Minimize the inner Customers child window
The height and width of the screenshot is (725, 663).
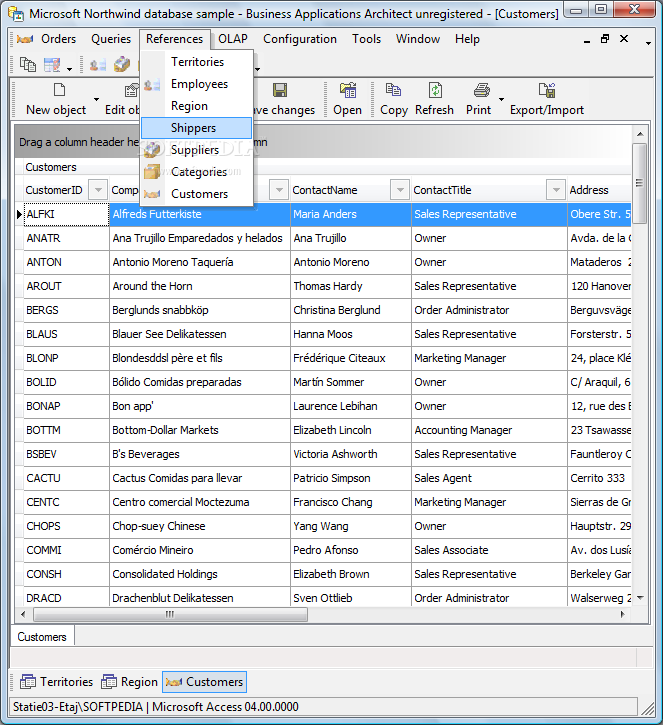coord(587,40)
